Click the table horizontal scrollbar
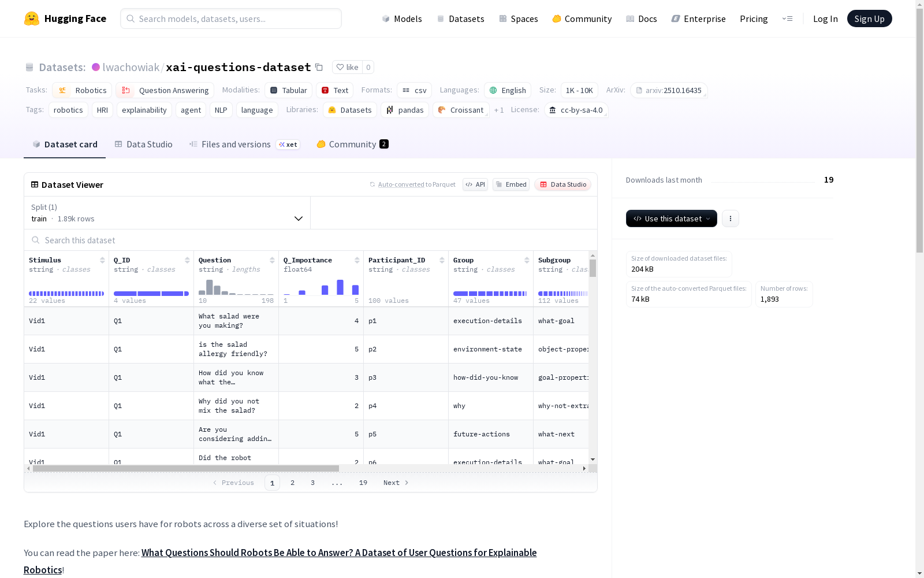Screen dimensions: 924x578 point(186,468)
